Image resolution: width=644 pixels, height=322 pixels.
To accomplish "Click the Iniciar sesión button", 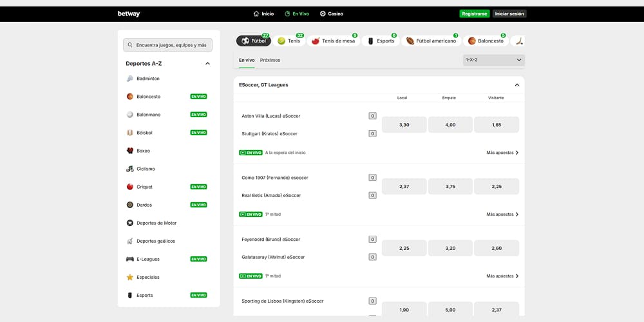I will point(509,14).
